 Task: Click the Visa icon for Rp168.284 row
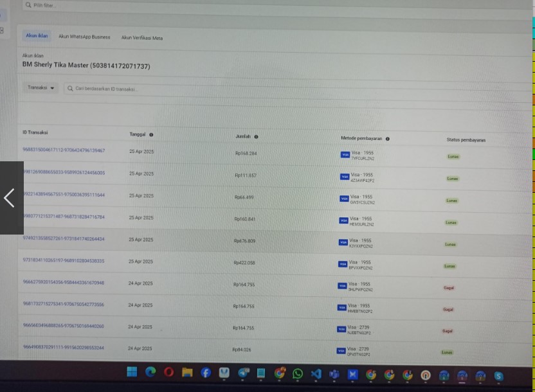tap(345, 155)
